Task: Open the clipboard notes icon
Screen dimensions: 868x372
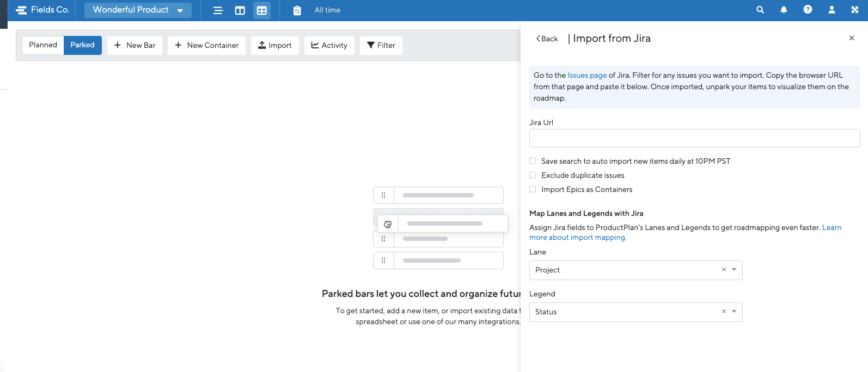Action: point(297,10)
